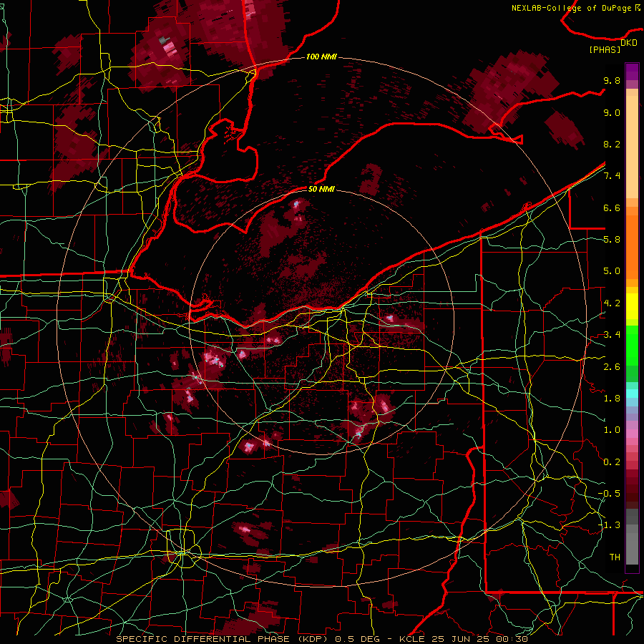644x644 pixels.
Task: Click the 5.8 value on the scale
Action: [612, 240]
